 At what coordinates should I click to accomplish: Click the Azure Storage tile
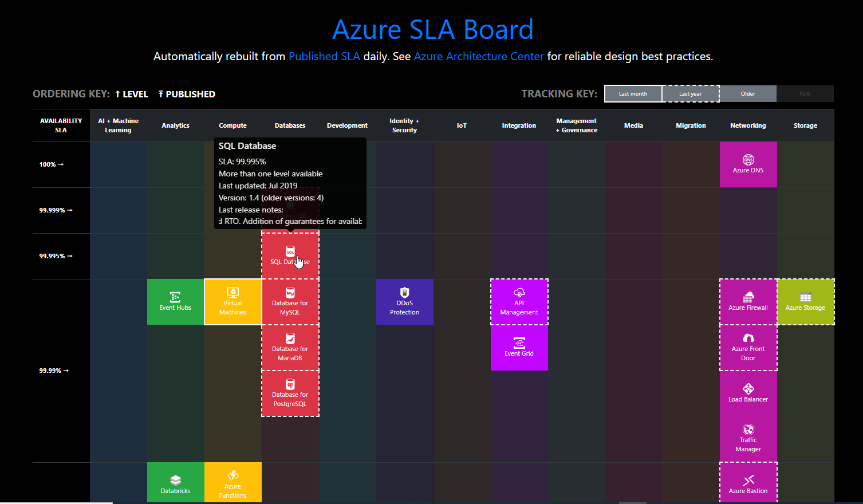tap(805, 302)
